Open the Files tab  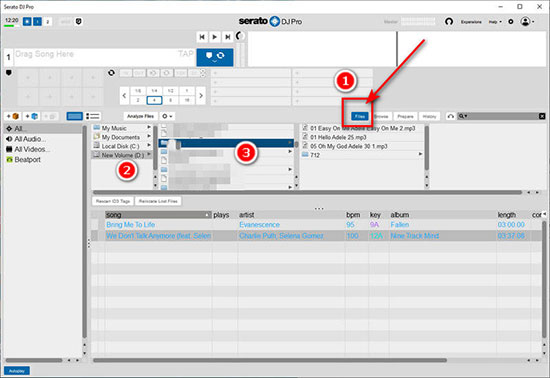[360, 116]
